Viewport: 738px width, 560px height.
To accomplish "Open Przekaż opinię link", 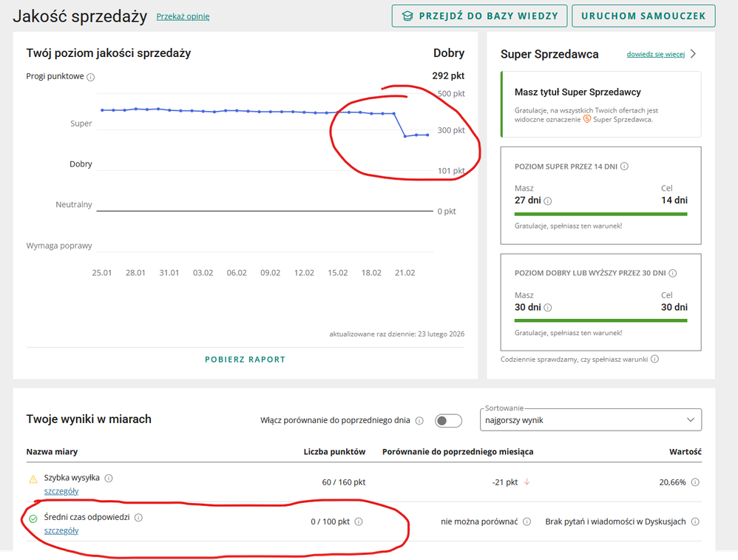I will coord(183,16).
